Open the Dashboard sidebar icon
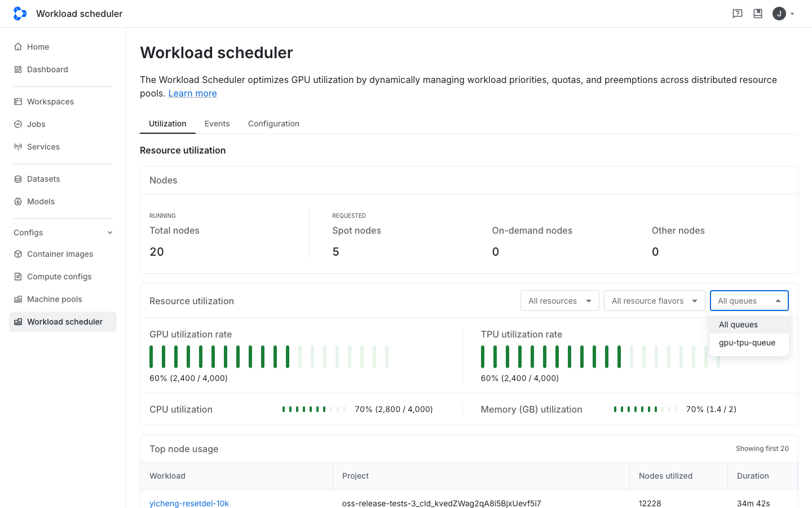 18,69
